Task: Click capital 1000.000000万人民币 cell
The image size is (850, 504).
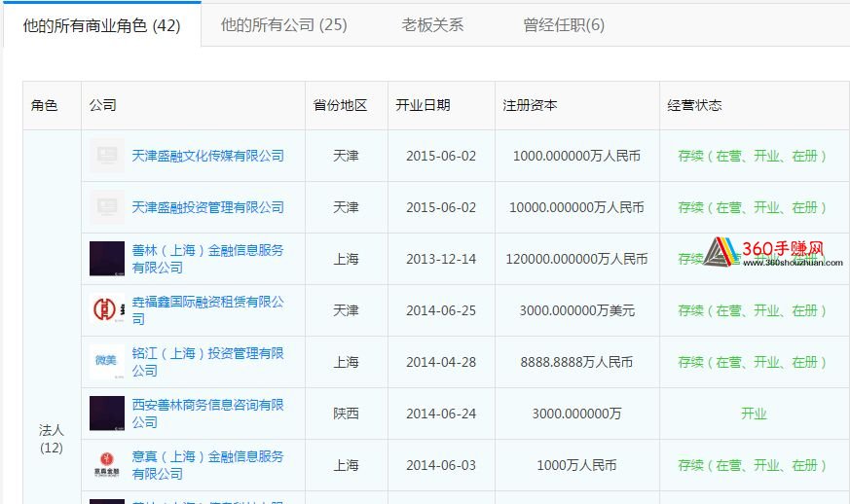Action: (x=576, y=156)
